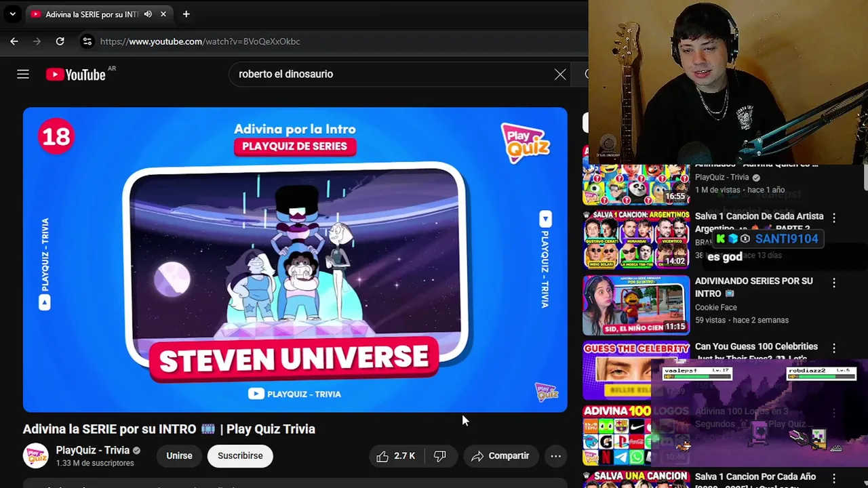Open options menu for ADIVINANDO SERIES video

(834, 282)
